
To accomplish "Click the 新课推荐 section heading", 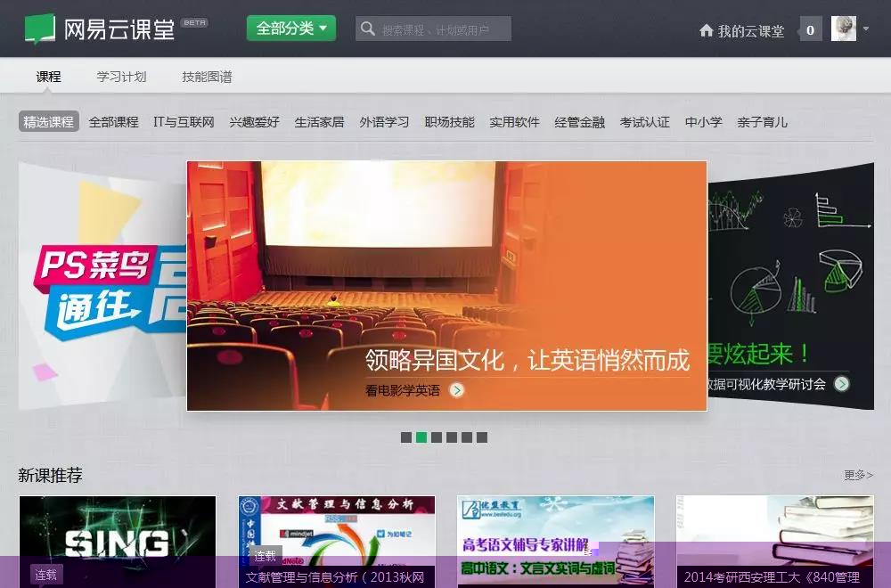I will click(x=50, y=474).
